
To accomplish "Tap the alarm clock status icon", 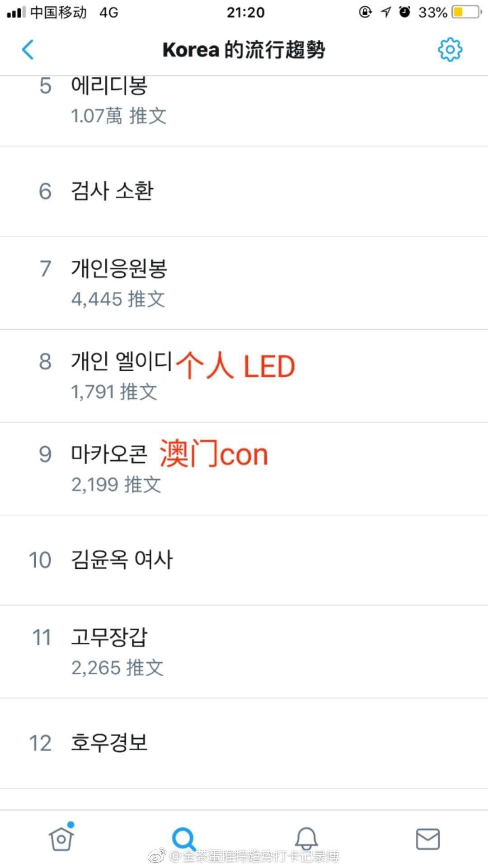I will tap(405, 12).
